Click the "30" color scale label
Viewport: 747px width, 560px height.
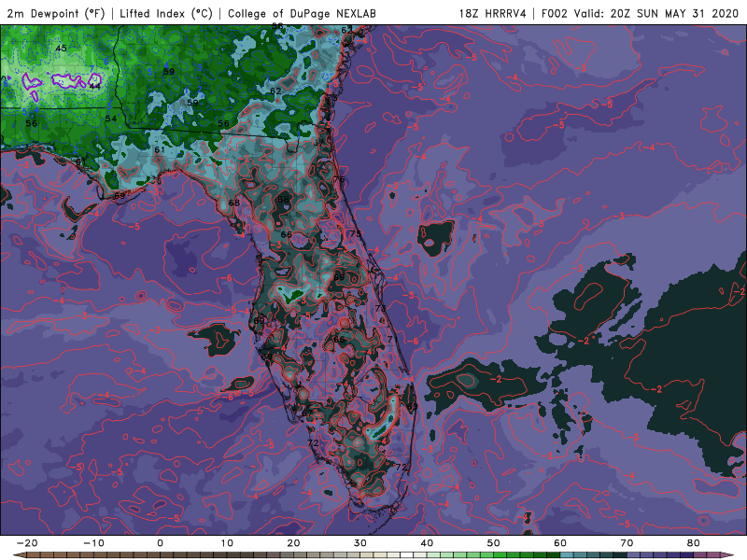(360, 543)
